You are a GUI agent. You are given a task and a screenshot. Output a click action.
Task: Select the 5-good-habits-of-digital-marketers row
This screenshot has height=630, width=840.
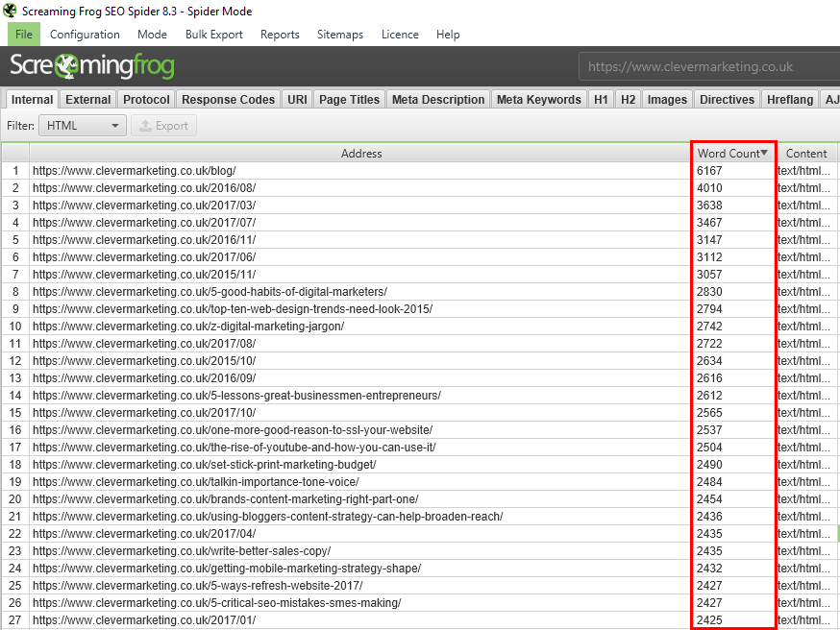[360, 292]
